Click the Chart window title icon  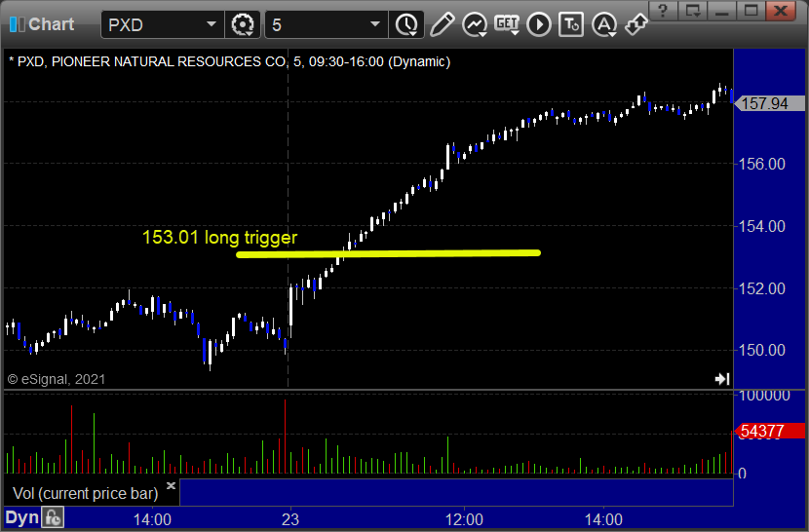17,24
